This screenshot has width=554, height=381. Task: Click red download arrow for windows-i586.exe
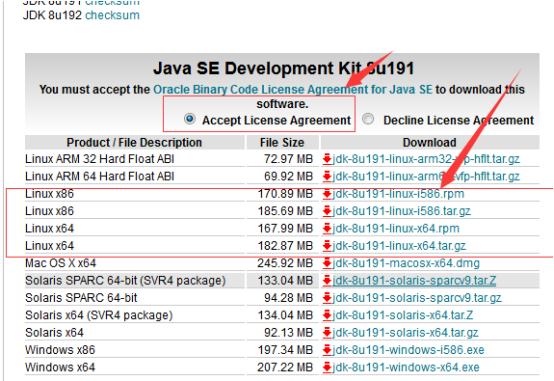click(327, 350)
